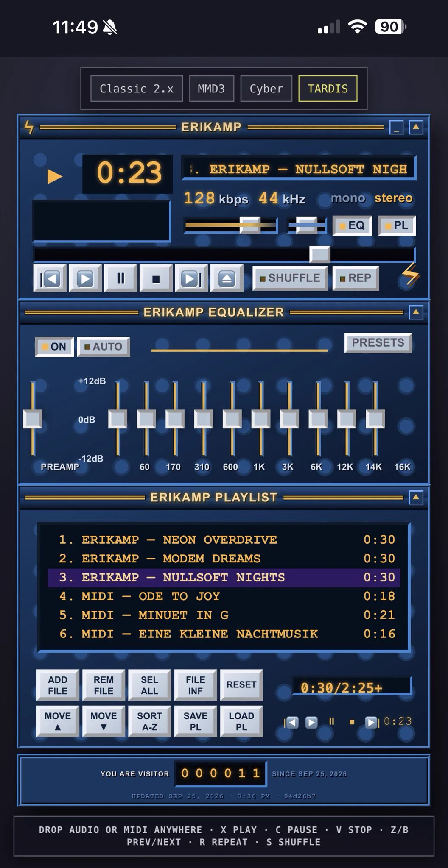Screen dimensions: 448x868
Task: Minimize the main Erikamp player window
Action: (396, 127)
